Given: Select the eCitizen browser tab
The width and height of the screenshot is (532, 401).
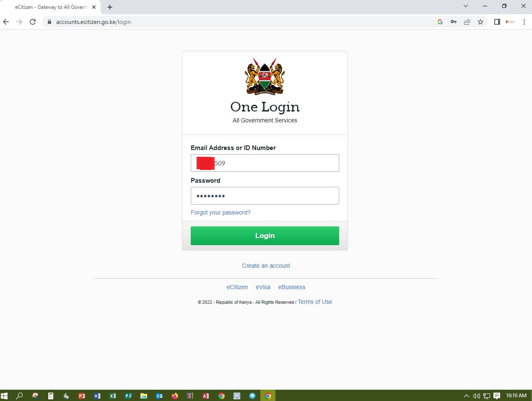Looking at the screenshot, I should [x=50, y=7].
